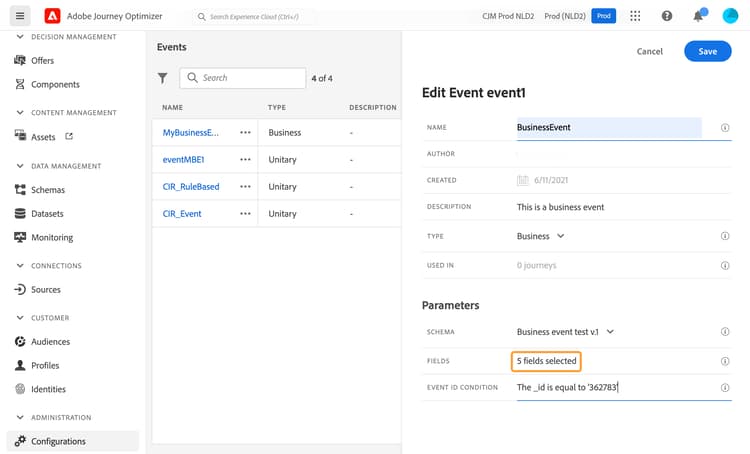View notifications bell icon
This screenshot has width=750, height=454.
pyautogui.click(x=698, y=16)
